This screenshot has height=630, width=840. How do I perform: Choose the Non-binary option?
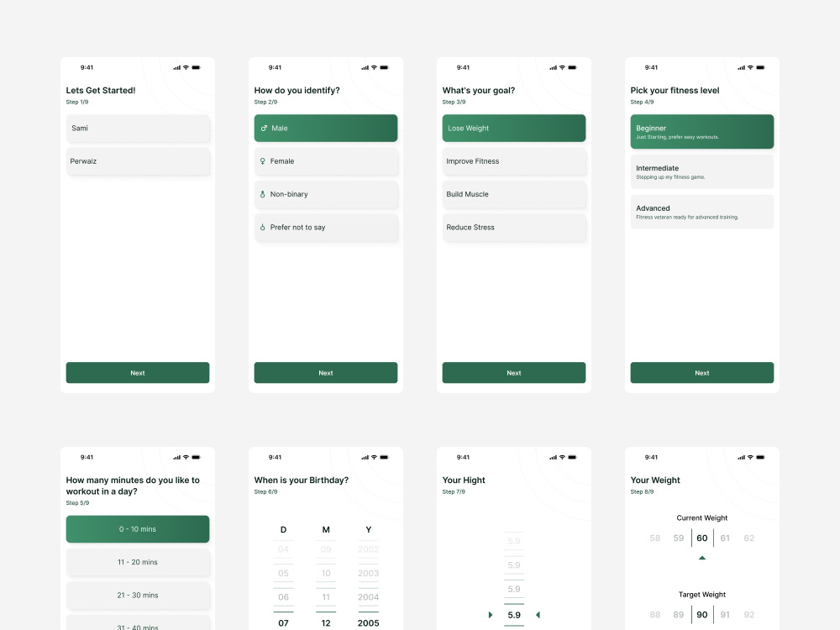point(326,194)
